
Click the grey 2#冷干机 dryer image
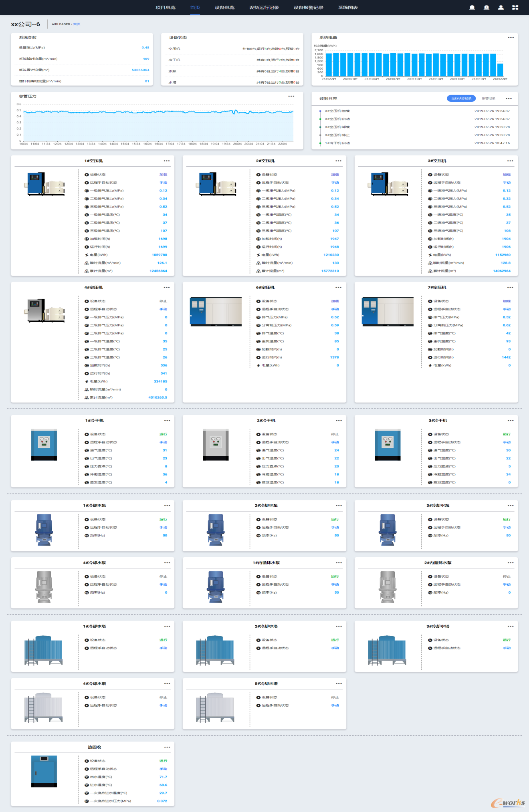[x=216, y=445]
